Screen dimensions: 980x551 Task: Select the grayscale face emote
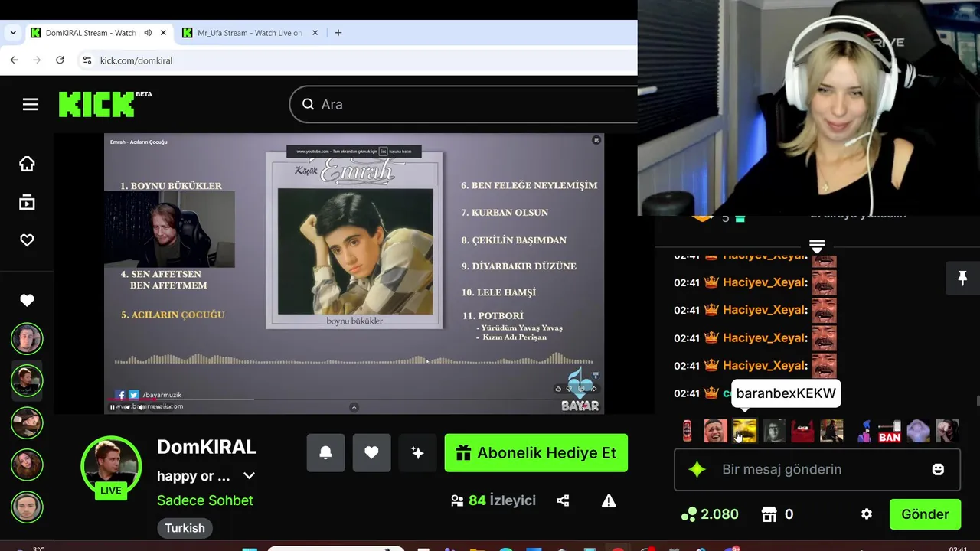pos(774,431)
